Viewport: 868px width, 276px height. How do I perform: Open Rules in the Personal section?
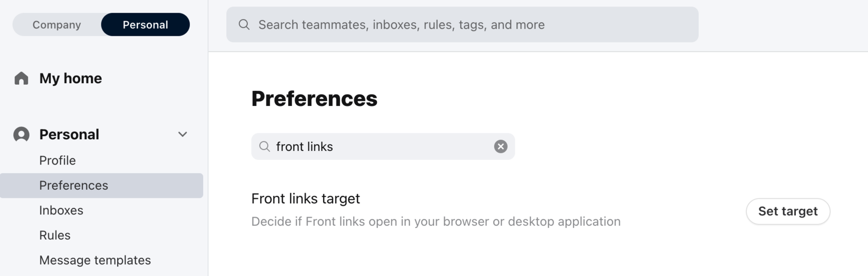55,235
